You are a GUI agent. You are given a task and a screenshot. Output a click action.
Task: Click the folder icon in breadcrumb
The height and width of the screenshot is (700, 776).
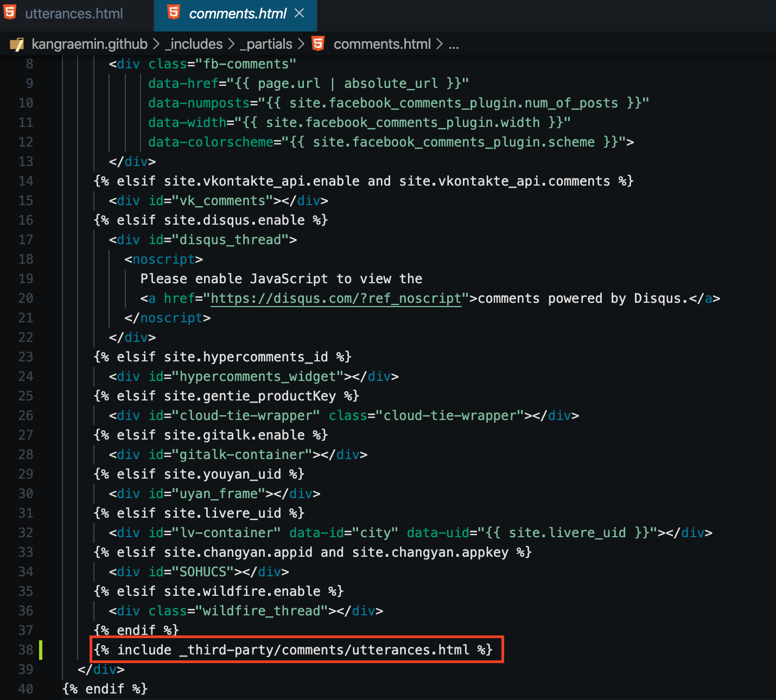(x=17, y=44)
